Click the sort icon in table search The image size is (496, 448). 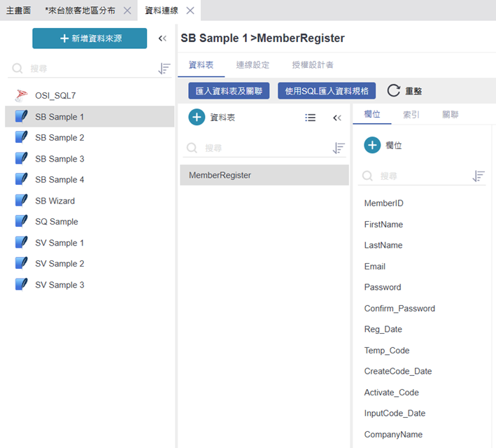339,148
